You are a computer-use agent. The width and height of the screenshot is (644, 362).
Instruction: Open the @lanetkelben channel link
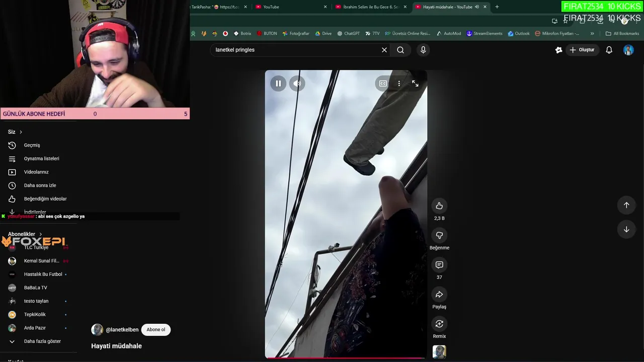point(122,330)
